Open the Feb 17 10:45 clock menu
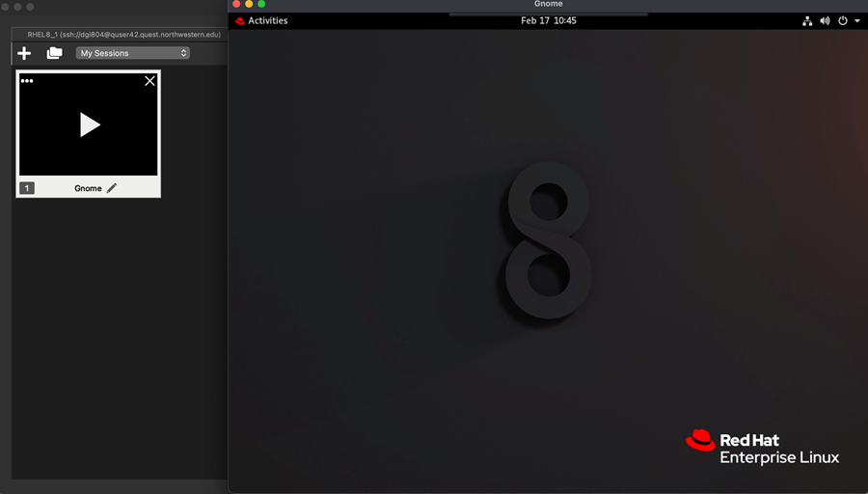Image resolution: width=868 pixels, height=494 pixels. (x=549, y=20)
